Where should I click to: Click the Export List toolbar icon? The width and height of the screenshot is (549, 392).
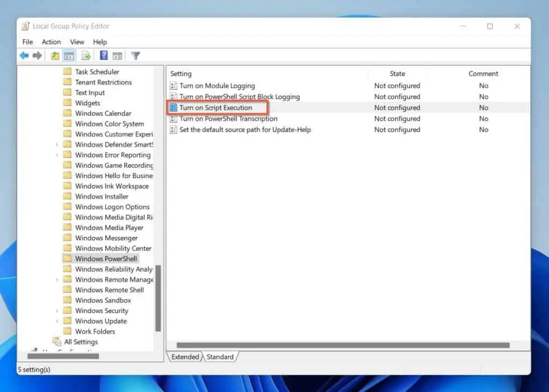click(86, 55)
